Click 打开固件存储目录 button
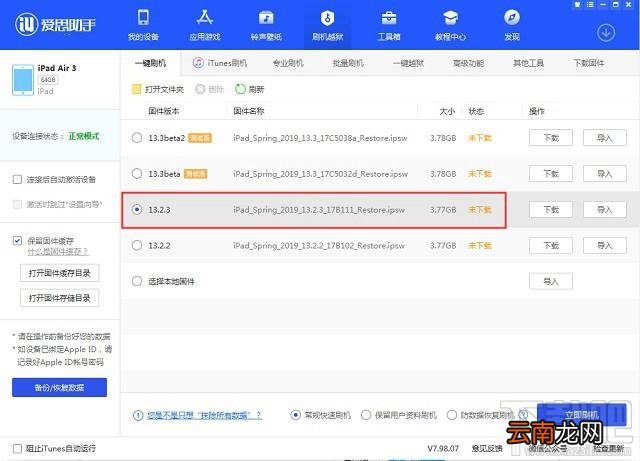Image resolution: width=640 pixels, height=461 pixels. [x=60, y=298]
